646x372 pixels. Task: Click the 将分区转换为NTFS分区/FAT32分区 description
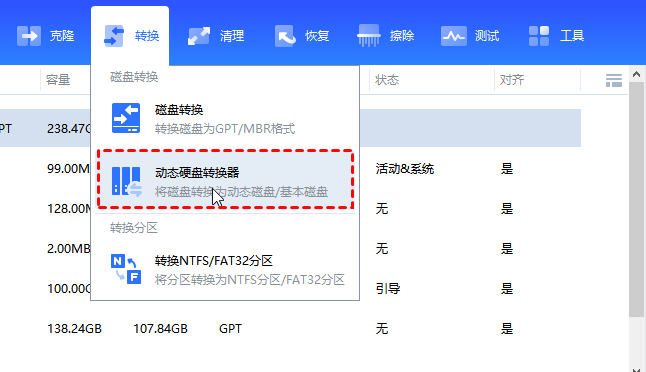250,280
